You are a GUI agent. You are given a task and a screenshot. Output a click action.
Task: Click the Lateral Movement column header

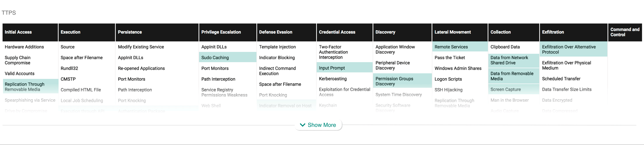pos(460,32)
